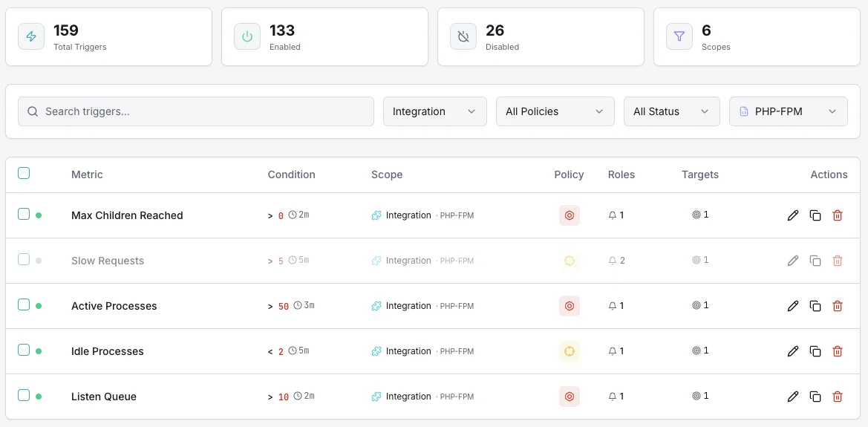The image size is (868, 427).
Task: Edit the Listen Queue trigger
Action: (x=793, y=397)
